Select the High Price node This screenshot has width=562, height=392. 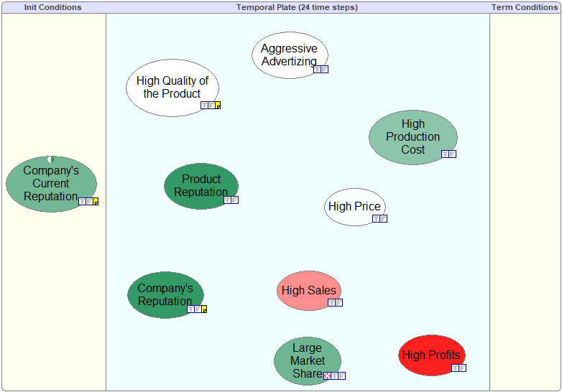(x=355, y=207)
